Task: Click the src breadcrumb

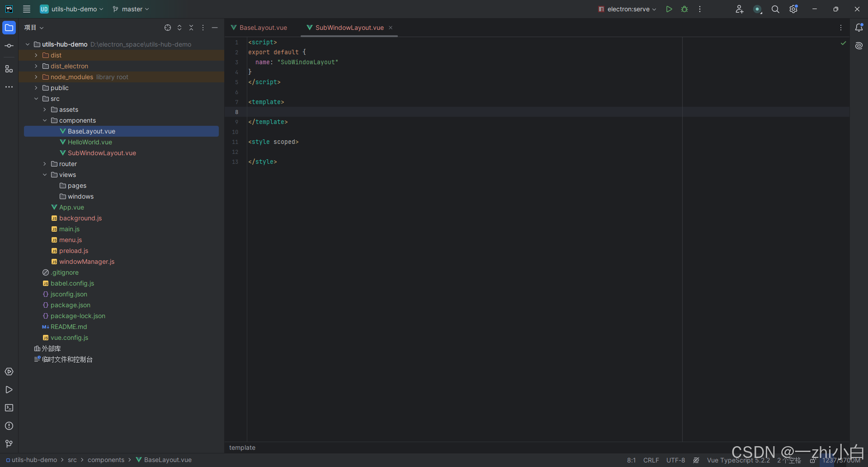Action: coord(72,460)
